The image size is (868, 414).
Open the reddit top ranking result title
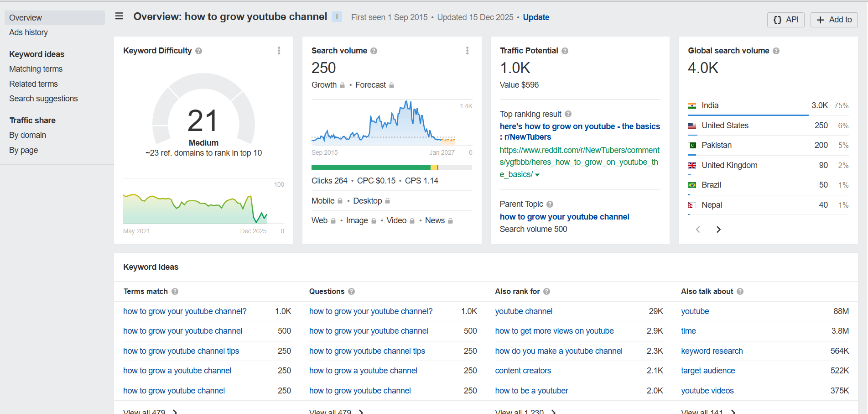(580, 131)
